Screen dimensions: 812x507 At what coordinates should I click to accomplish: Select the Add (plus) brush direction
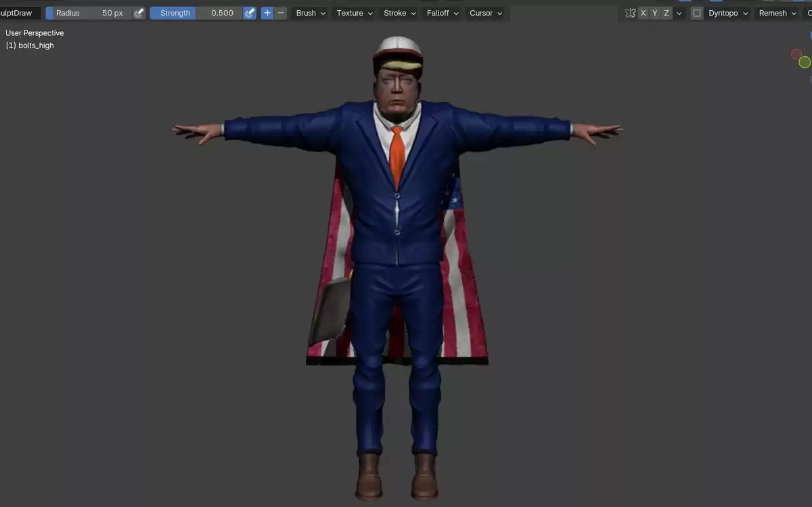pyautogui.click(x=267, y=13)
